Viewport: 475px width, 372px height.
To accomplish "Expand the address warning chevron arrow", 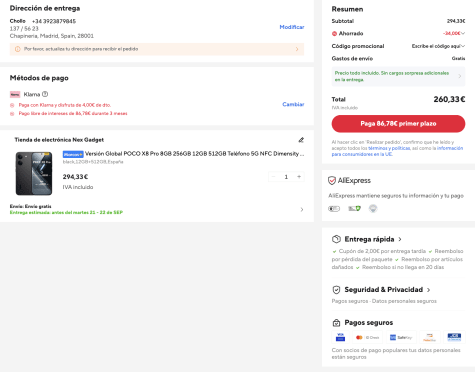I will (x=297, y=49).
